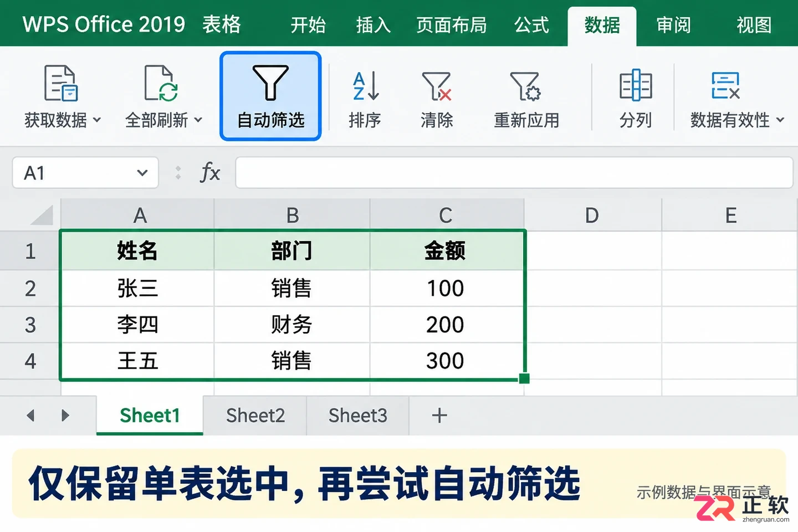Select column A header
The width and height of the screenshot is (798, 532).
click(137, 215)
